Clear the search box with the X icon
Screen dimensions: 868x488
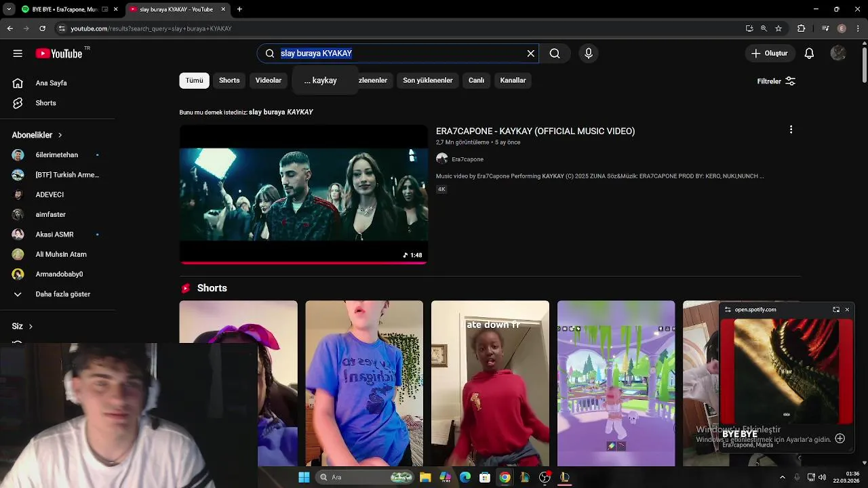(531, 54)
